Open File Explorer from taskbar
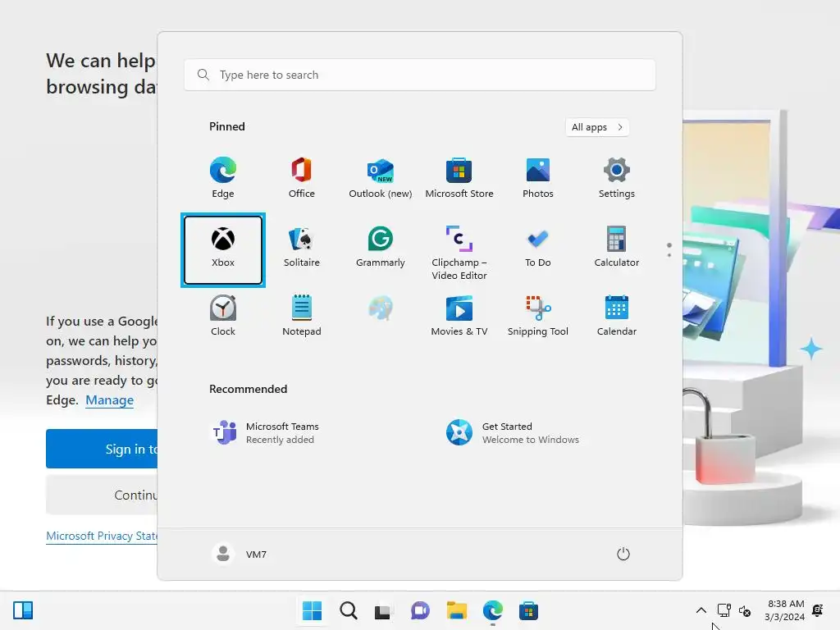This screenshot has height=630, width=840. (x=456, y=610)
